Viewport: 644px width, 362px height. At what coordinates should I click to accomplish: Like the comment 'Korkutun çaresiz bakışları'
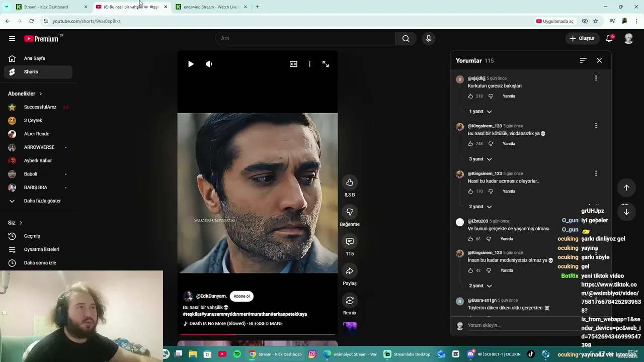click(x=470, y=96)
